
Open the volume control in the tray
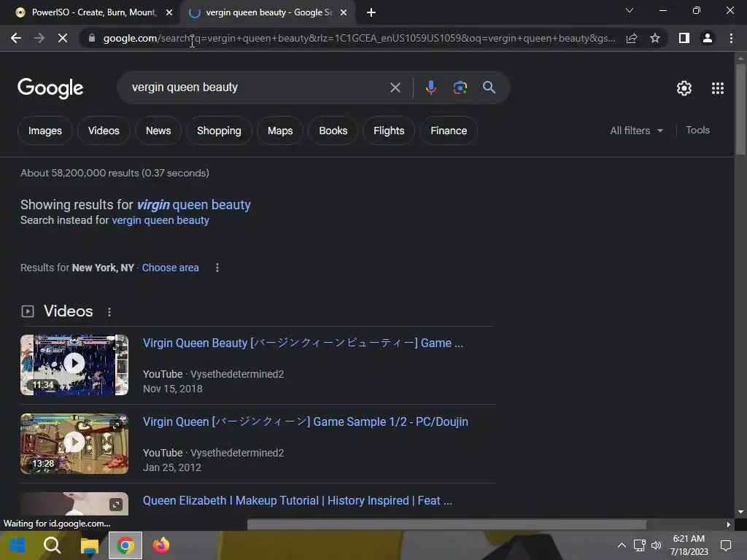(x=657, y=545)
